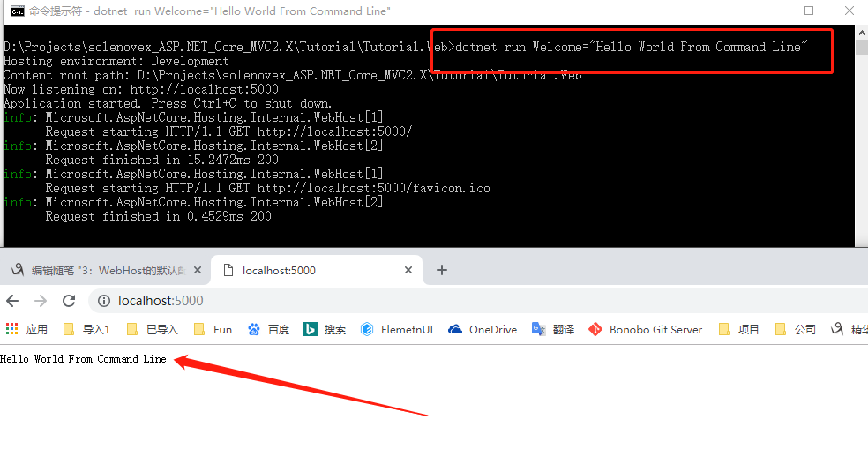Reload the localhost page
Viewport: 868px width, 457px height.
coord(69,301)
